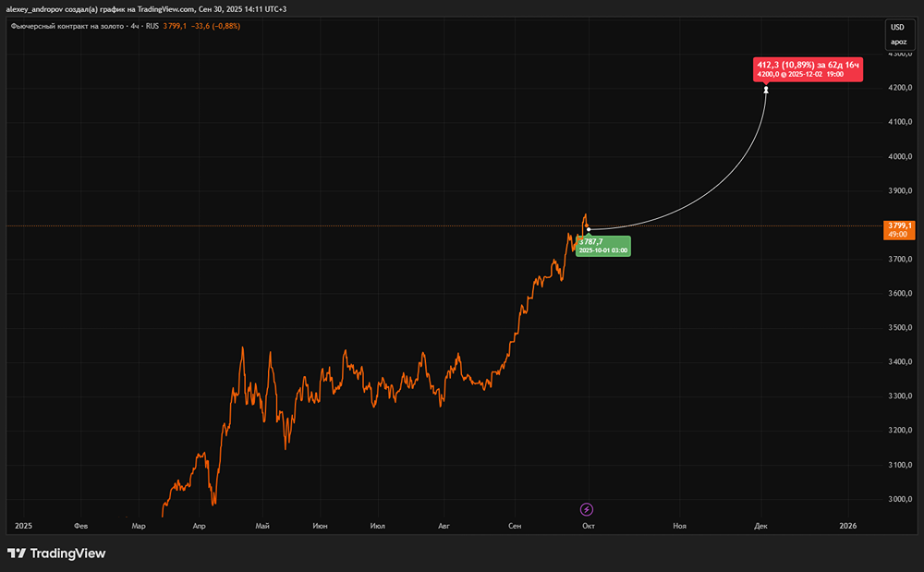This screenshot has height=572, width=924.
Task: Click the 2026 label on time axis
Action: pos(848,526)
